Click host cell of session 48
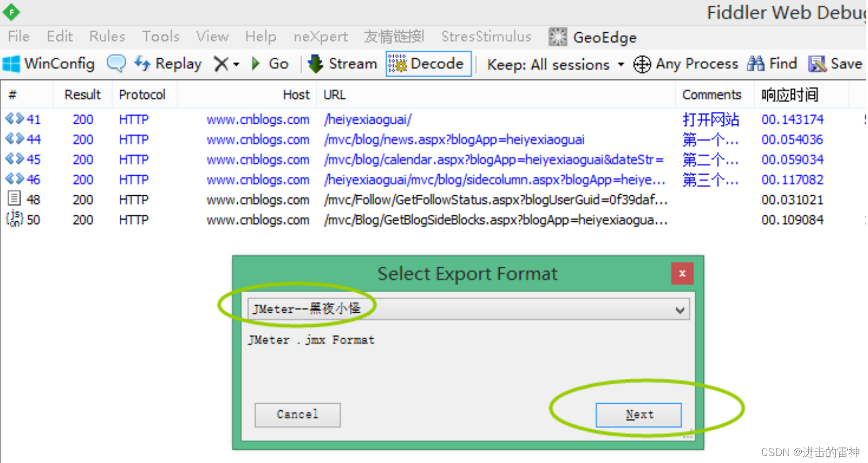Image resolution: width=868 pixels, height=463 pixels. (258, 200)
